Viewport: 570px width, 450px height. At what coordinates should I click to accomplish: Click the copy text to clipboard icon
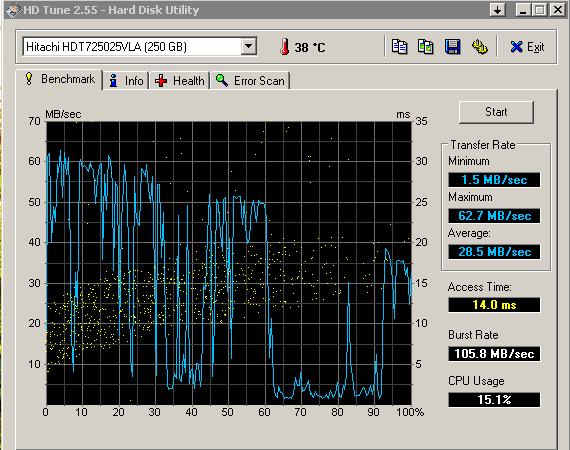point(399,47)
